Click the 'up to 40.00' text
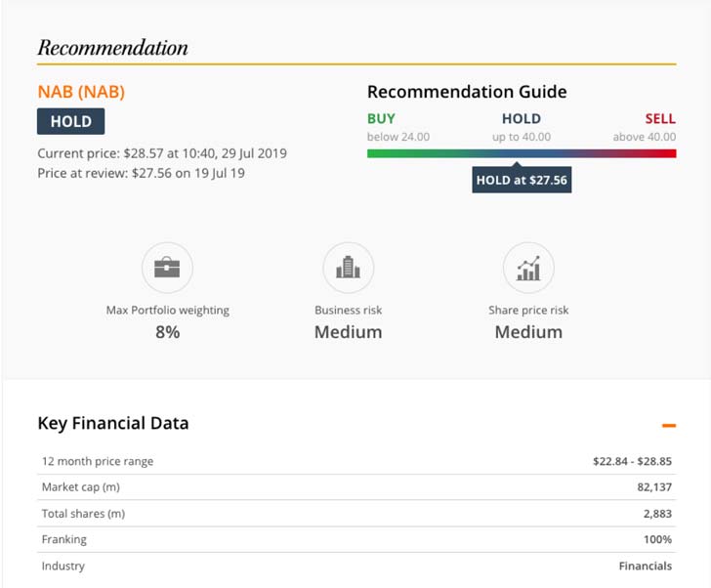This screenshot has height=588, width=711. [x=522, y=137]
